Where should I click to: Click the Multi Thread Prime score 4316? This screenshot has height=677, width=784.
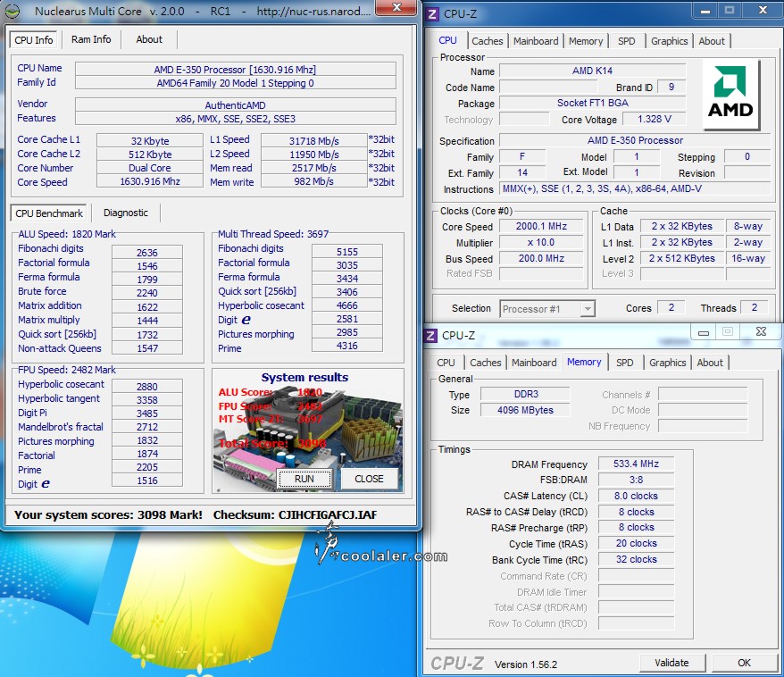point(347,346)
